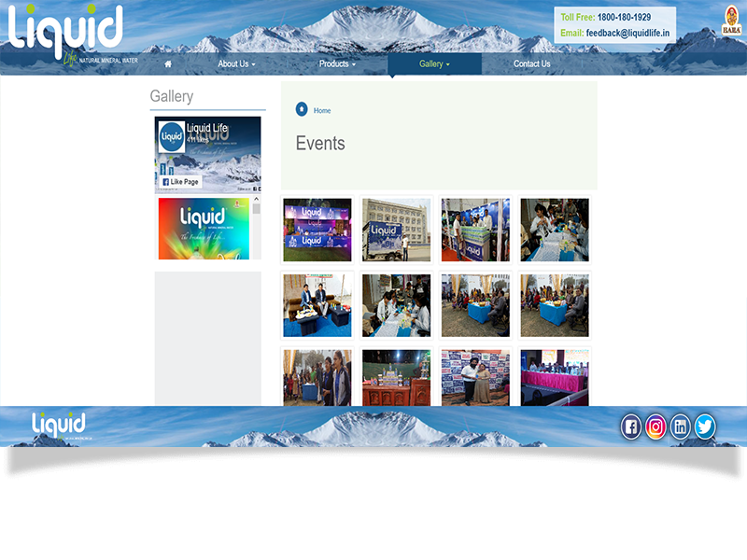The width and height of the screenshot is (747, 560).
Task: Expand the About Us dropdown menu
Action: (x=237, y=63)
